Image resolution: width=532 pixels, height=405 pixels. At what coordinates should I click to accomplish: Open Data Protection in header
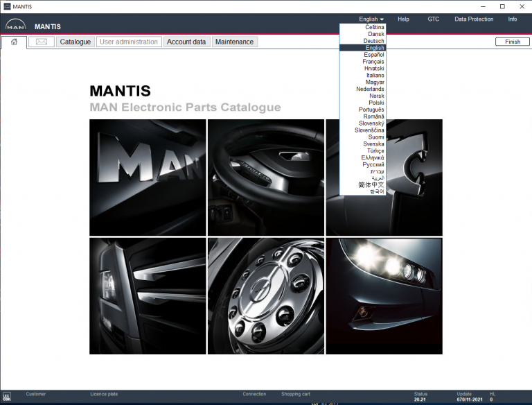(474, 19)
